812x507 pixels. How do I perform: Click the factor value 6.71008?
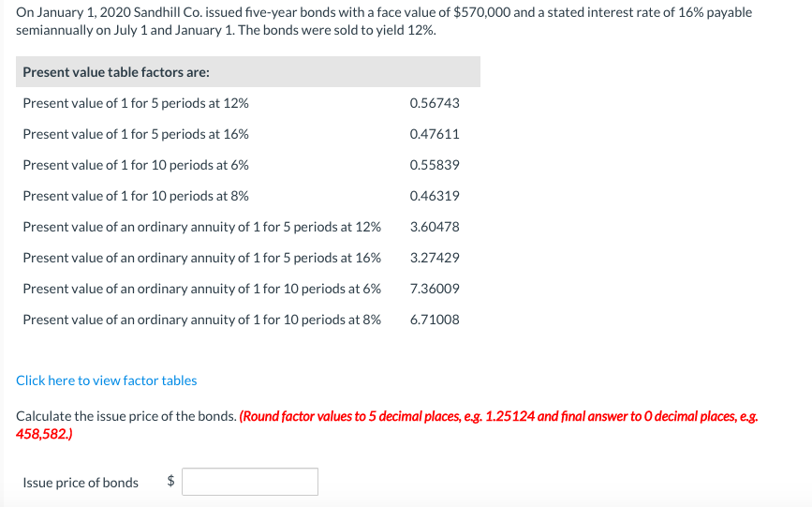pos(435,320)
